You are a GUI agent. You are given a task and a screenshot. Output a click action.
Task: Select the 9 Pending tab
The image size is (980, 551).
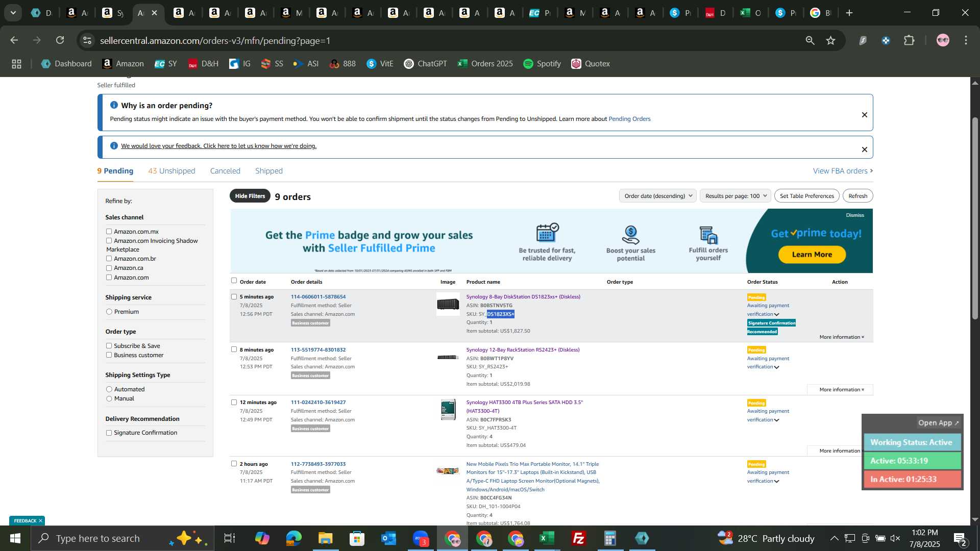tap(115, 171)
